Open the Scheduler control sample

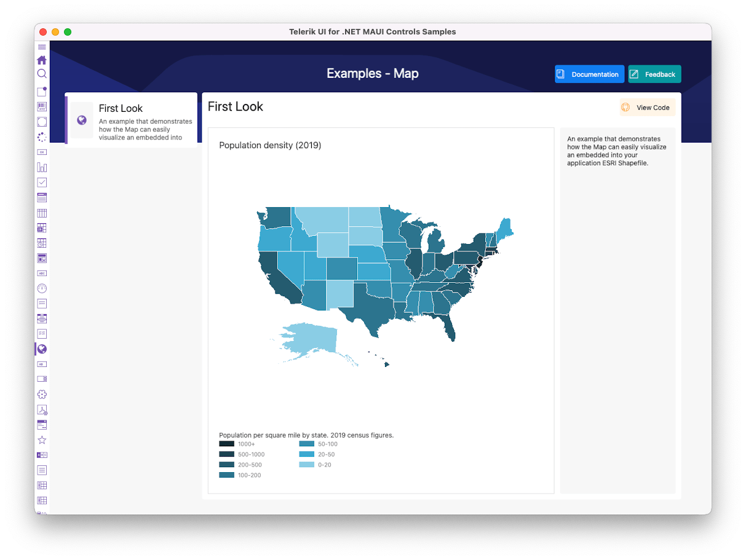coord(42,243)
